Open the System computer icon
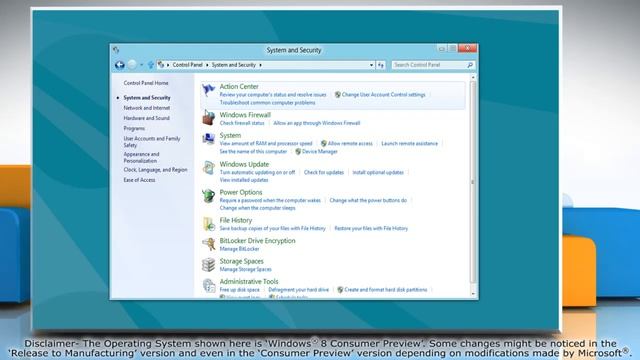The height and width of the screenshot is (360, 640). [x=209, y=139]
